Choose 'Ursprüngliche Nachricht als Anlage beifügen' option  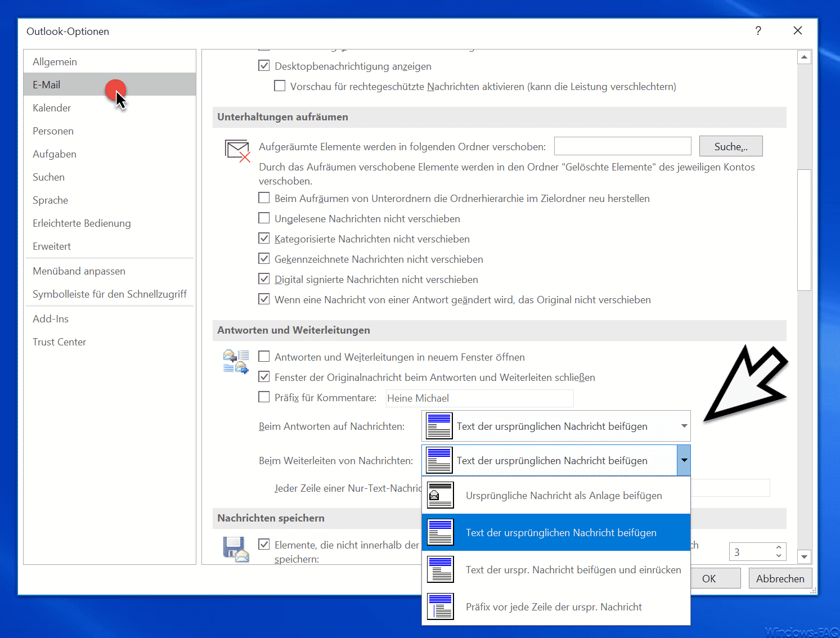point(556,495)
